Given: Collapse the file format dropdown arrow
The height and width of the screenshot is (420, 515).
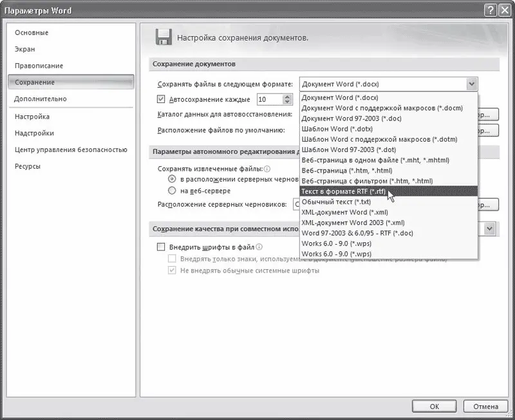Looking at the screenshot, I should [x=471, y=84].
